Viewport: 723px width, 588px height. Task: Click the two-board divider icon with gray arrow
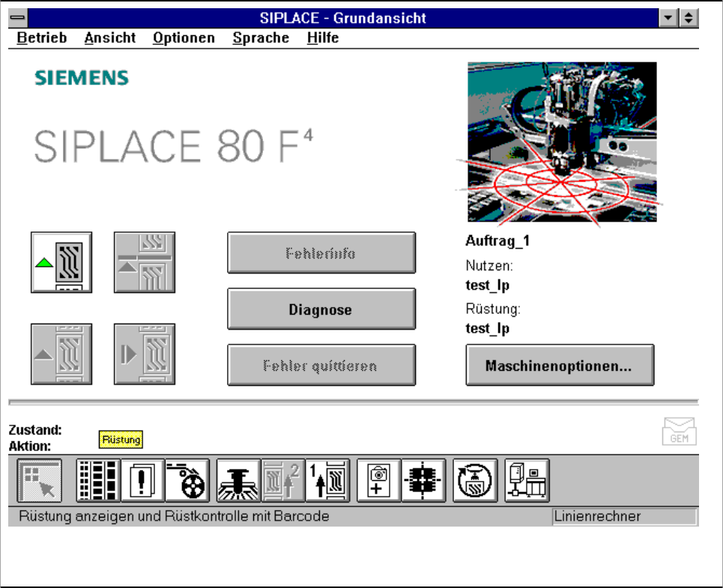[145, 262]
